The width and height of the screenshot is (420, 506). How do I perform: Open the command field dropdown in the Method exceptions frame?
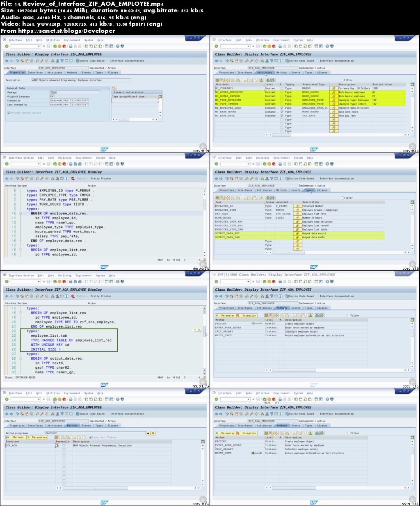pyautogui.click(x=39, y=399)
